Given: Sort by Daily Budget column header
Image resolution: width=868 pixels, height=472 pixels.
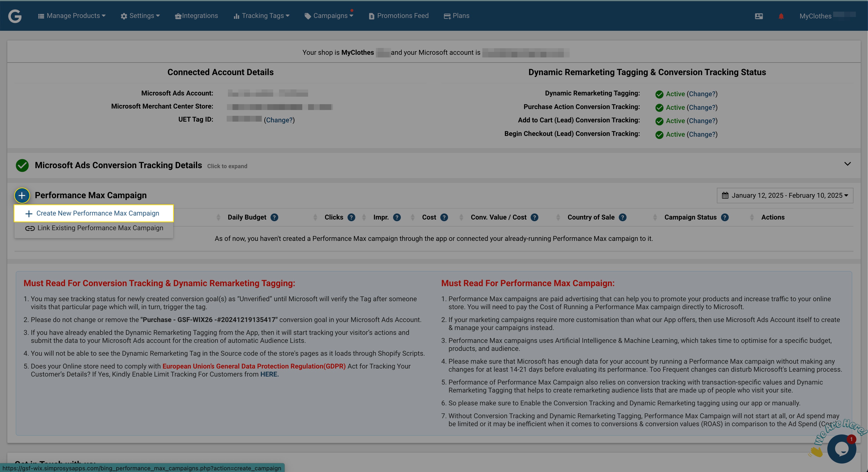Looking at the screenshot, I should 247,217.
